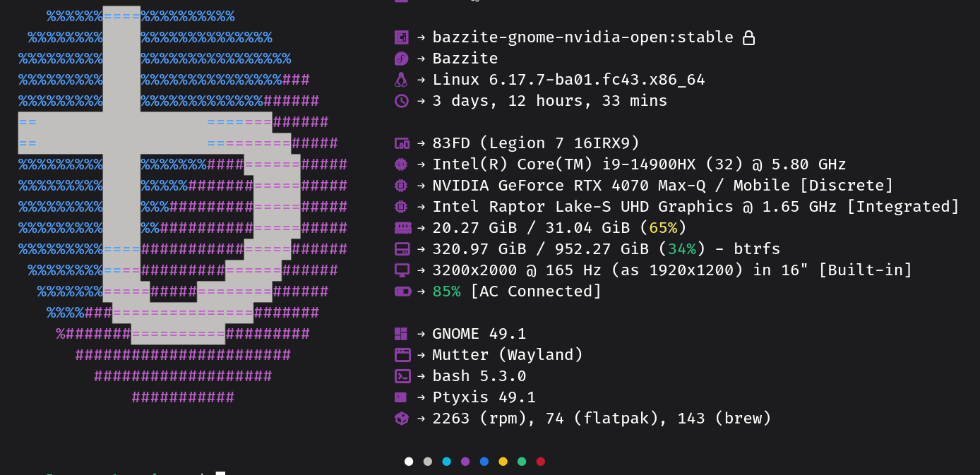The height and width of the screenshot is (475, 980).
Task: Click the Tux penguin icon beside Linux kernel
Action: [x=401, y=80]
